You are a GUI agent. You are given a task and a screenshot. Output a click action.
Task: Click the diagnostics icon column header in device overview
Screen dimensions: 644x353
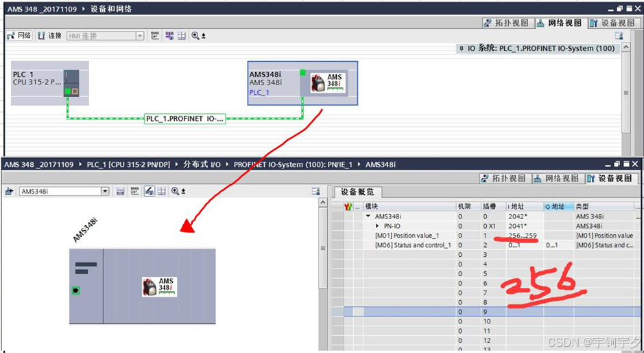pyautogui.click(x=348, y=207)
